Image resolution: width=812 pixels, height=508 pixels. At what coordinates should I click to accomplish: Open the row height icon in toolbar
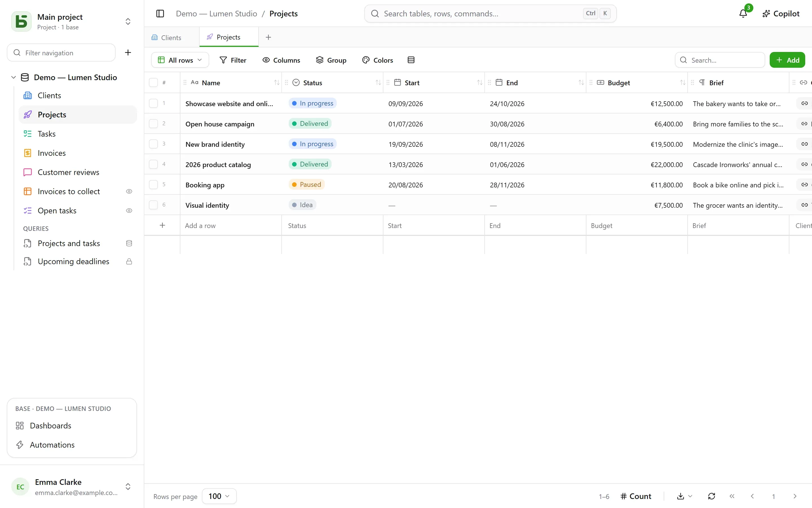(411, 60)
